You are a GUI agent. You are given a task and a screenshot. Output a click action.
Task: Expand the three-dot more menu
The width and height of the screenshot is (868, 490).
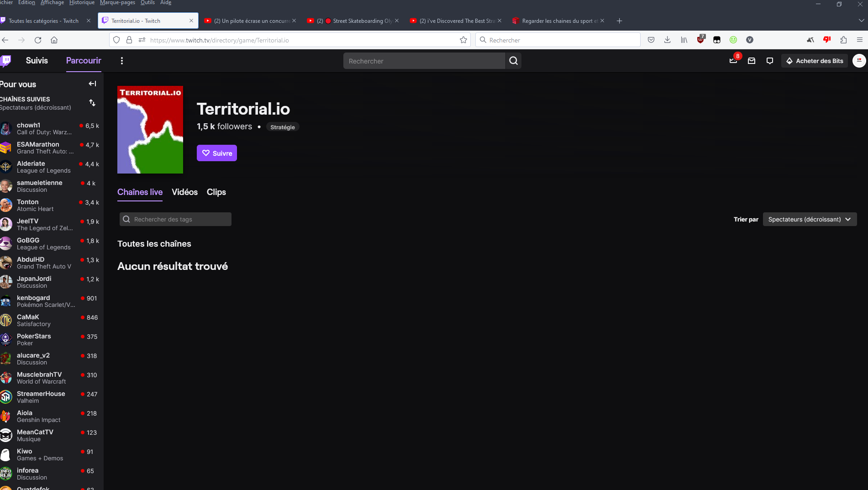pos(122,61)
